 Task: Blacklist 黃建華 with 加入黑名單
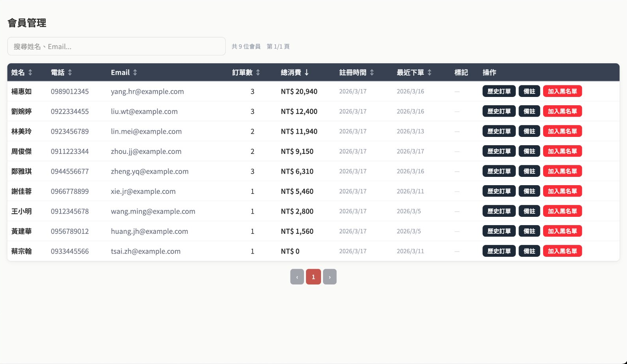pos(562,231)
